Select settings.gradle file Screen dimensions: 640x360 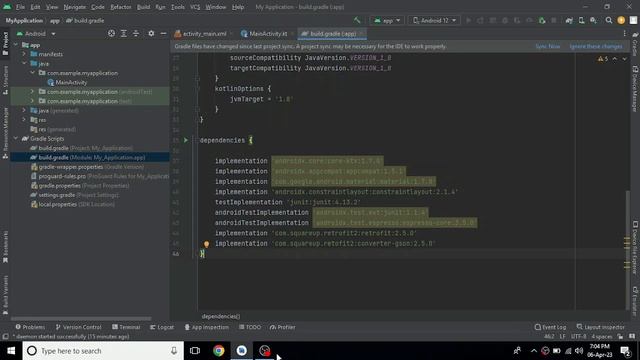pyautogui.click(x=75, y=195)
